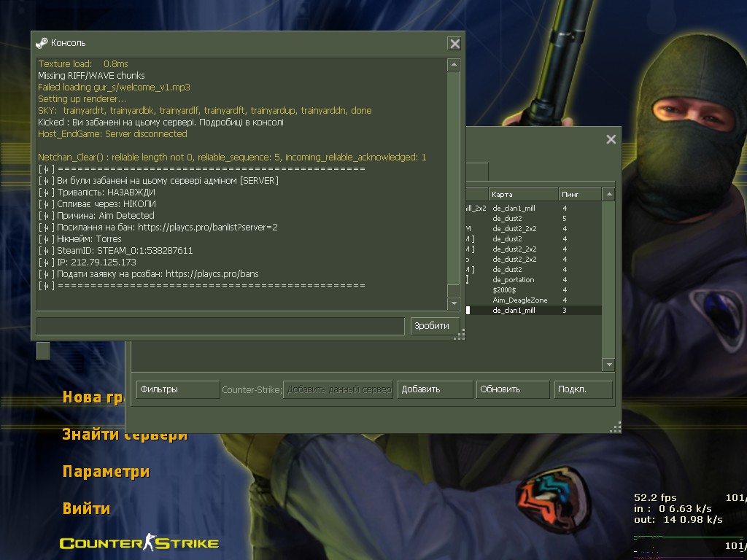Click console scrollbar up arrow

coord(454,65)
